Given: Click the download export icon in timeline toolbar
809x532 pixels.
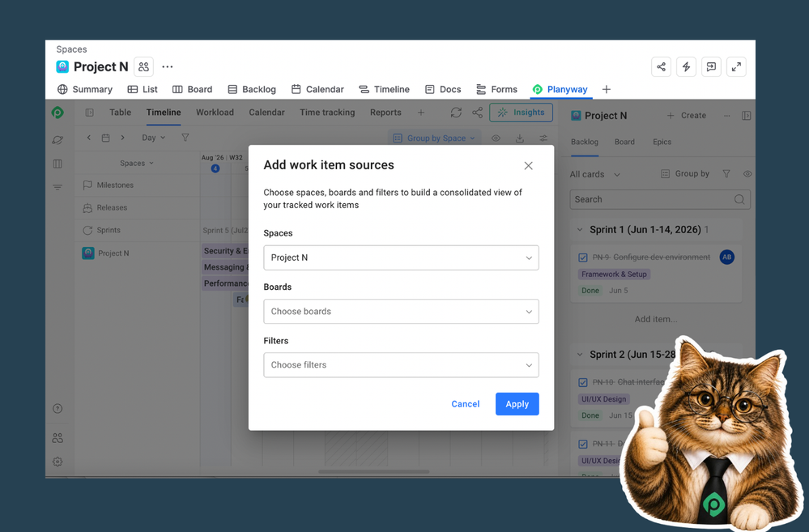Looking at the screenshot, I should (x=520, y=138).
